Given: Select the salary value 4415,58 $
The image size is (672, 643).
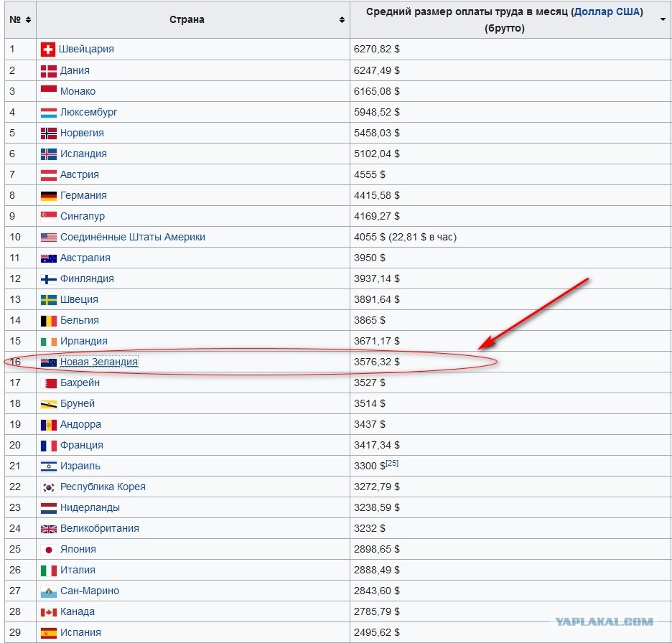Looking at the screenshot, I should (x=377, y=195).
